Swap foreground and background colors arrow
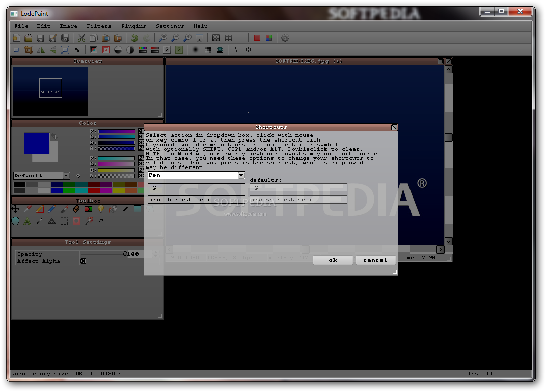The image size is (546, 392). [53, 136]
